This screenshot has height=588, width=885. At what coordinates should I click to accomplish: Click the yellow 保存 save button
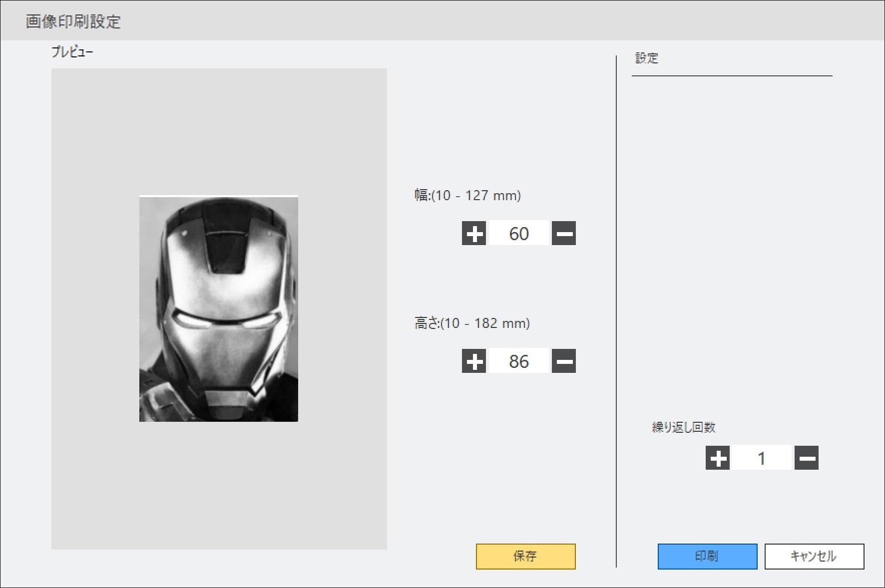(526, 557)
